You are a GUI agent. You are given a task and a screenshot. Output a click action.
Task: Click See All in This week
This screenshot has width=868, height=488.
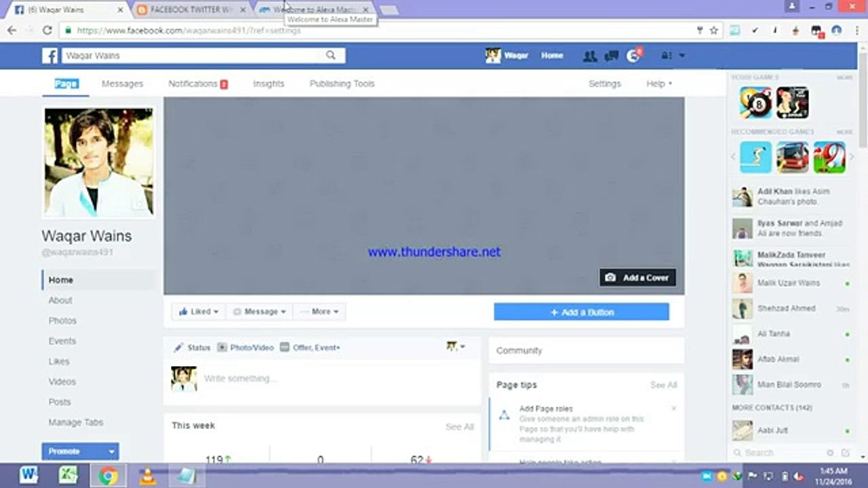460,427
